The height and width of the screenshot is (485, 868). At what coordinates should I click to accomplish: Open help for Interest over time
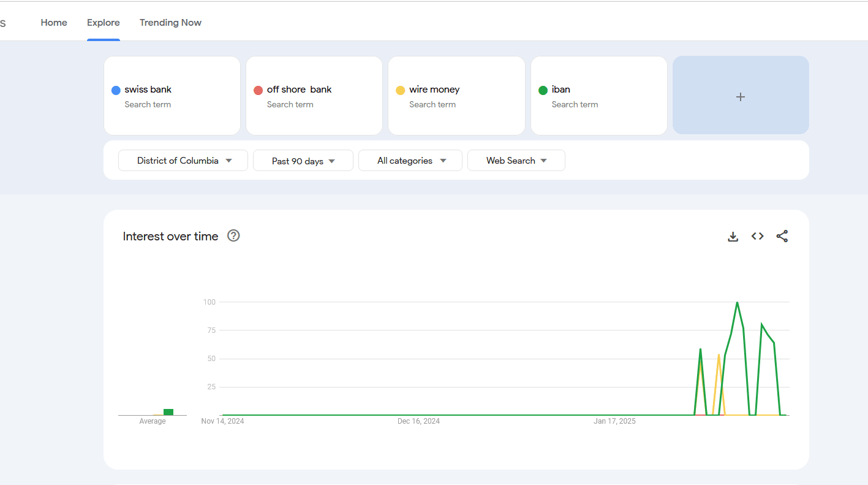click(233, 235)
